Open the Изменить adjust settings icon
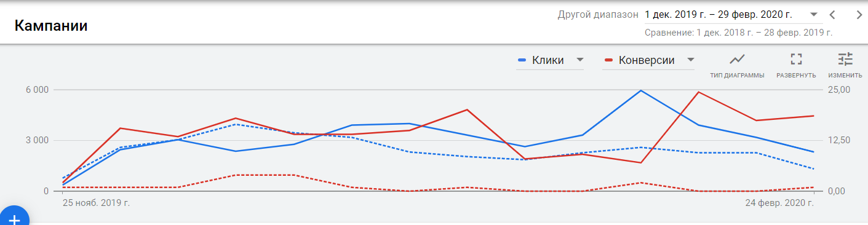 pyautogui.click(x=845, y=59)
